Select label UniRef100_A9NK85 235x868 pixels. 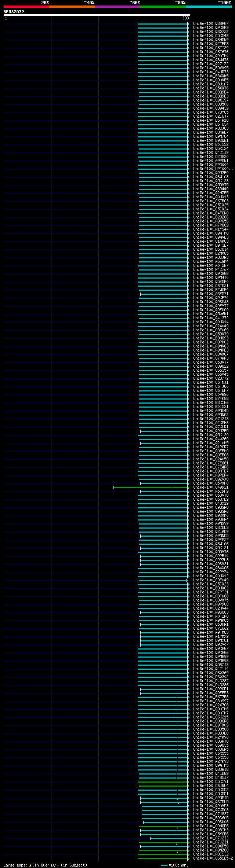tap(211, 620)
